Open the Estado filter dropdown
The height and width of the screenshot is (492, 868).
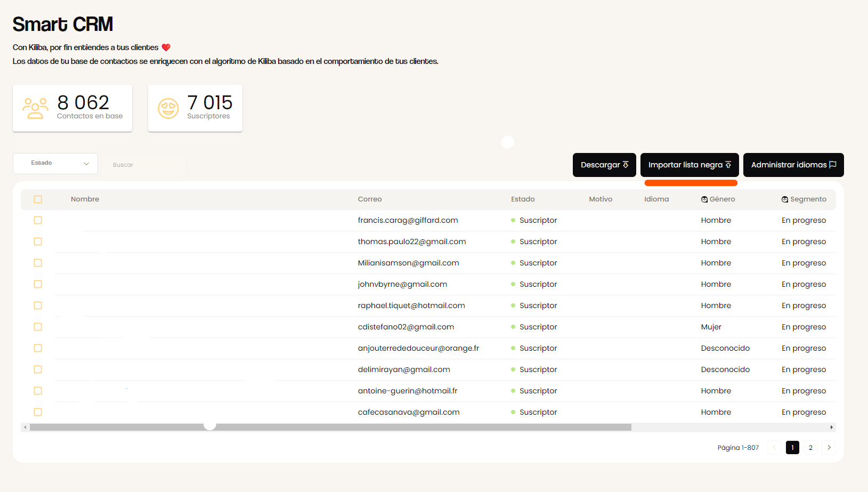tap(55, 163)
